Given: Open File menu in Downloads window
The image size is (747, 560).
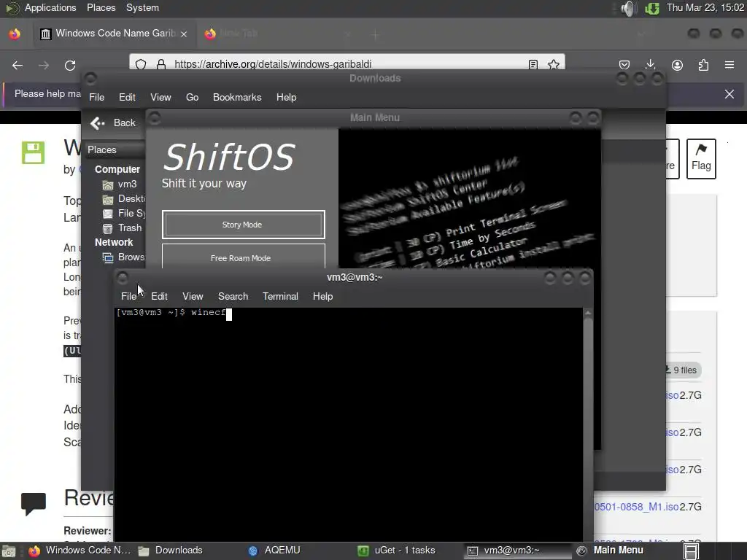Looking at the screenshot, I should 96,97.
